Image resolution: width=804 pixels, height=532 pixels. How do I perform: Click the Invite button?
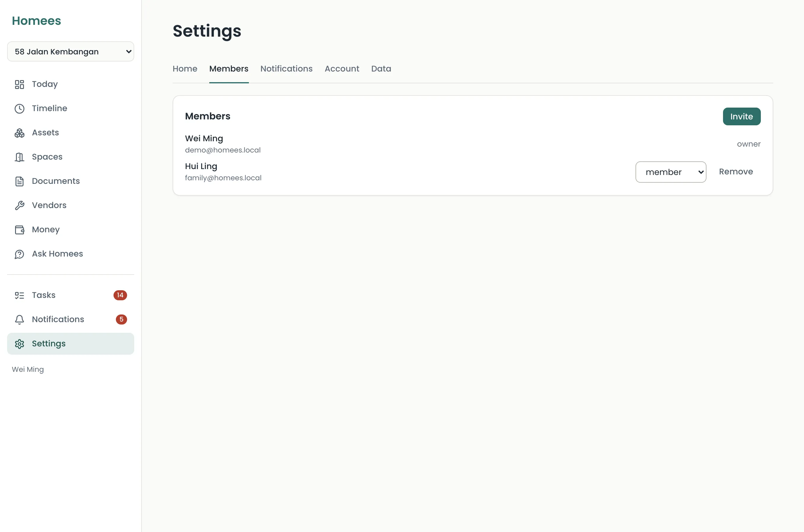pyautogui.click(x=742, y=116)
